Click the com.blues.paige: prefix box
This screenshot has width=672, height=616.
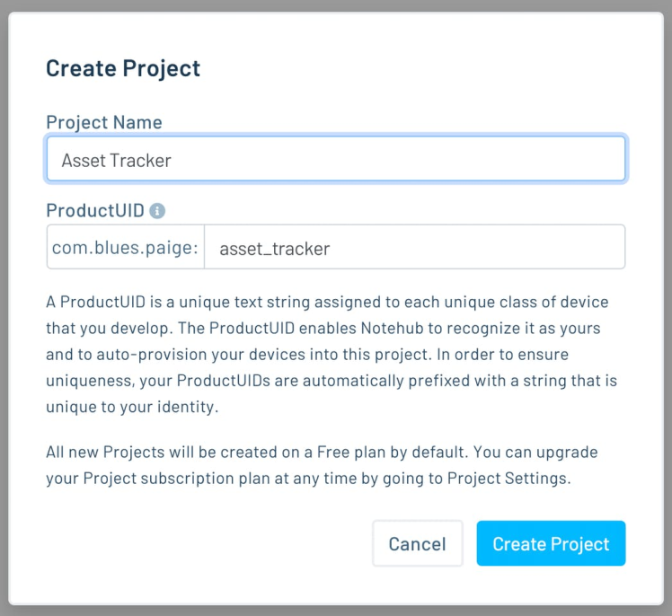(x=125, y=248)
